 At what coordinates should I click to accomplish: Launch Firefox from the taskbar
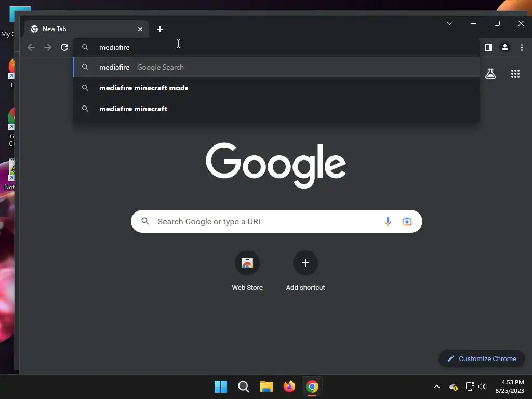click(x=289, y=387)
